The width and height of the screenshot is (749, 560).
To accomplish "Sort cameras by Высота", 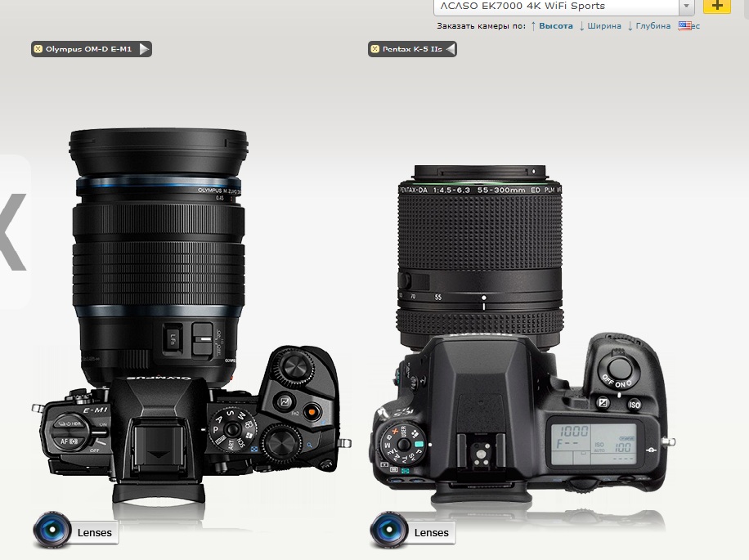I will pos(555,26).
